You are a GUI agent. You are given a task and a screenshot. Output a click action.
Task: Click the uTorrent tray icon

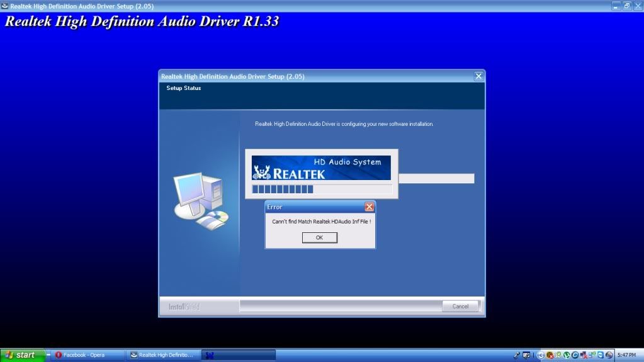567,355
